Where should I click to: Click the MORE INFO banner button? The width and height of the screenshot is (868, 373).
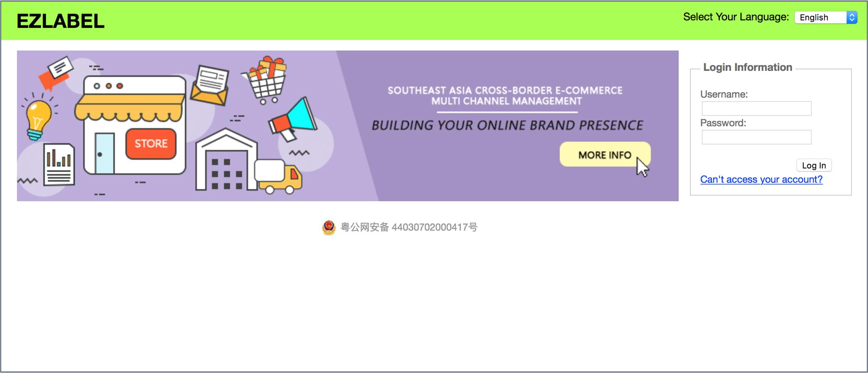tap(605, 154)
